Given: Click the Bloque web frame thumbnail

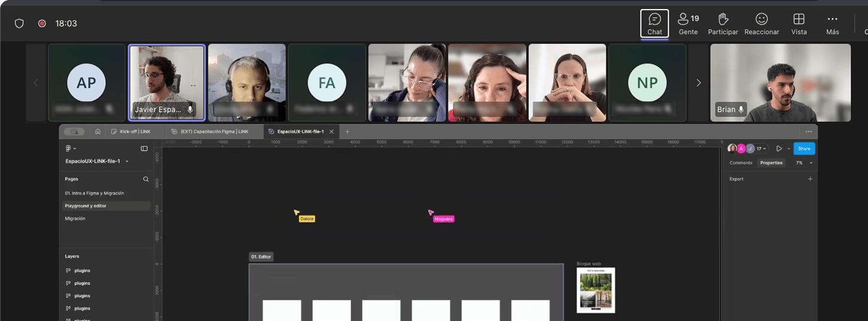Looking at the screenshot, I should (x=596, y=290).
